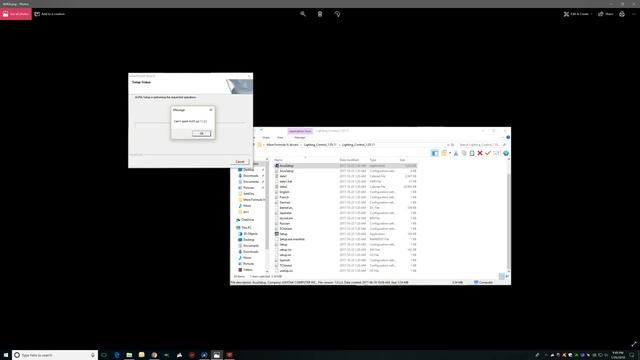The image size is (640, 360).
Task: Click the Explorer search box
Action: tap(482, 144)
